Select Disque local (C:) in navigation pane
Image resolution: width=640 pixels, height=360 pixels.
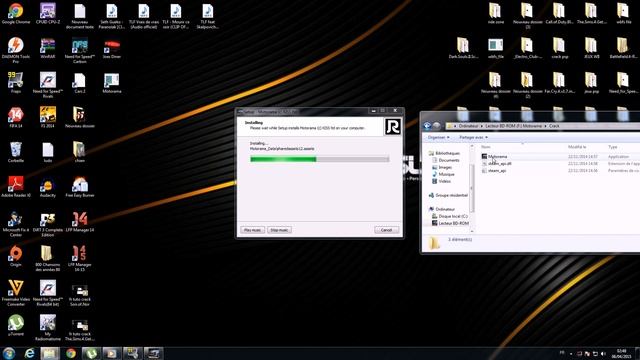click(453, 216)
